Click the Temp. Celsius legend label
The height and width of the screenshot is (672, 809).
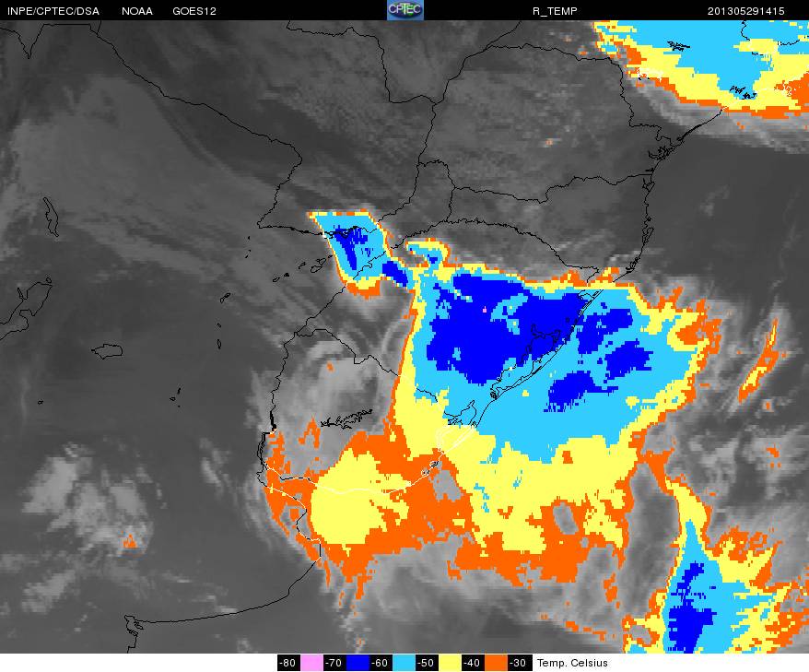point(572,663)
